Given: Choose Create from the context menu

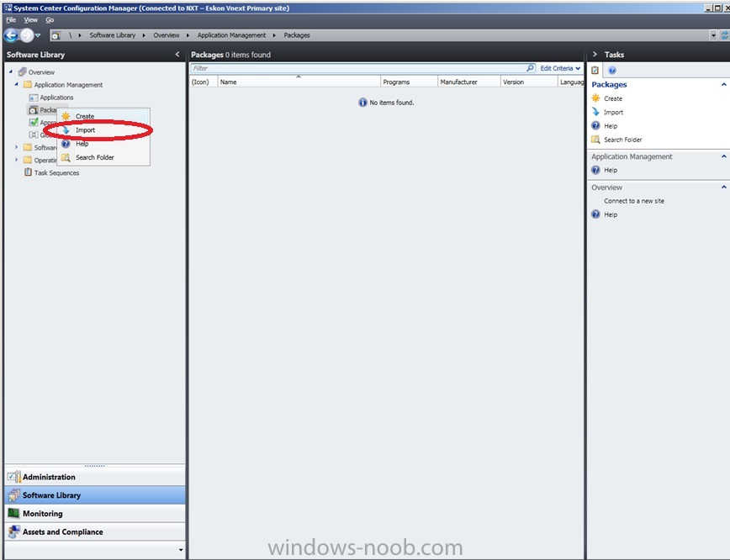Looking at the screenshot, I should coord(103,116).
